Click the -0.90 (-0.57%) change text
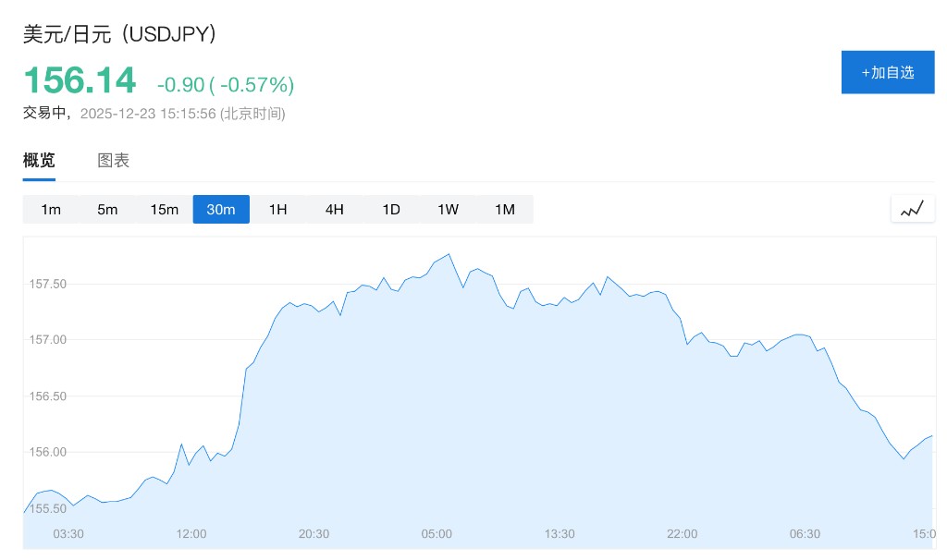Image resolution: width=947 pixels, height=560 pixels. click(x=226, y=85)
